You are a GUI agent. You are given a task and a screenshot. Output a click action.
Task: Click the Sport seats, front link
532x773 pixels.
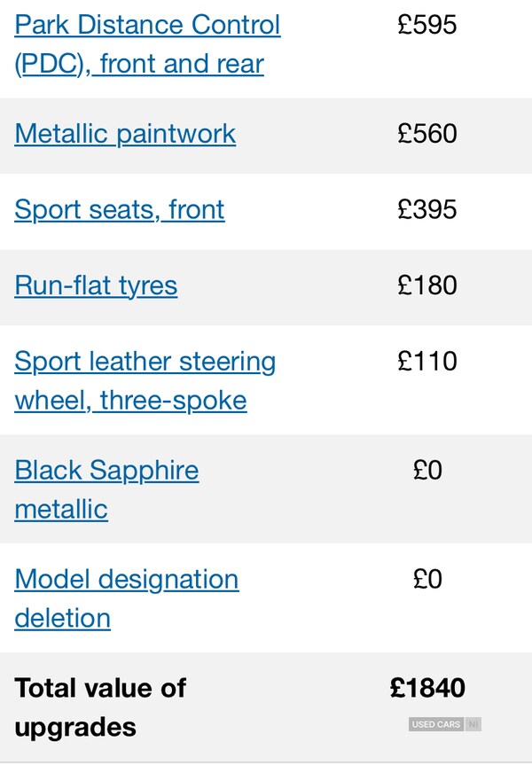coord(120,210)
